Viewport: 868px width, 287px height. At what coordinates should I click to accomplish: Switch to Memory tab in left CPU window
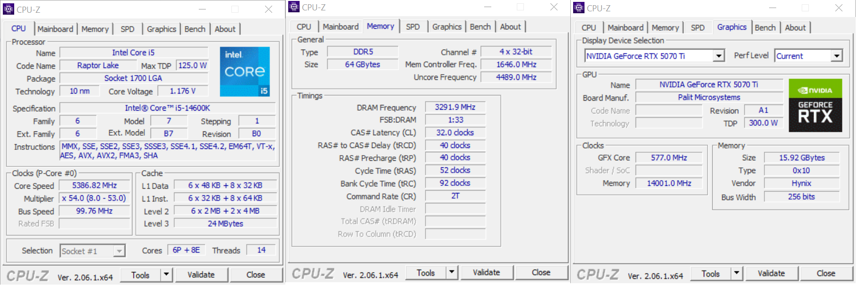pyautogui.click(x=95, y=29)
